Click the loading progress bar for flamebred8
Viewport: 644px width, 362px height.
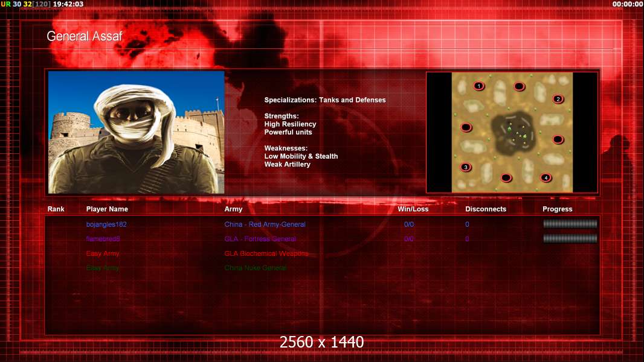click(570, 238)
